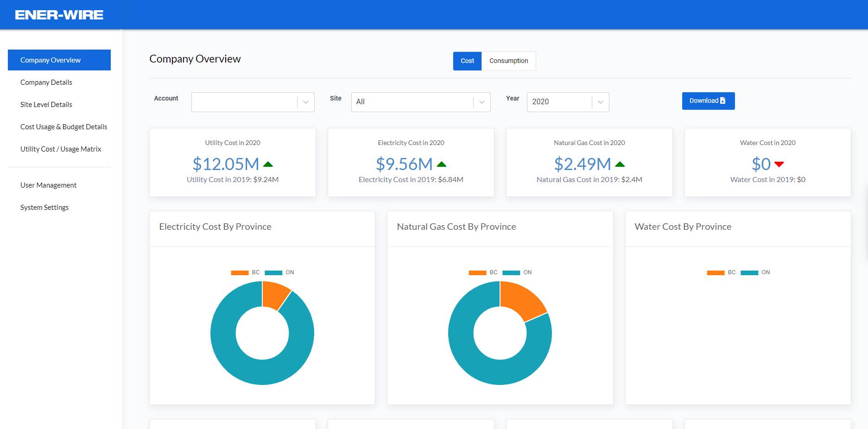Expand the Site dropdown chevron
Screen dimensions: 868x429
tap(482, 102)
